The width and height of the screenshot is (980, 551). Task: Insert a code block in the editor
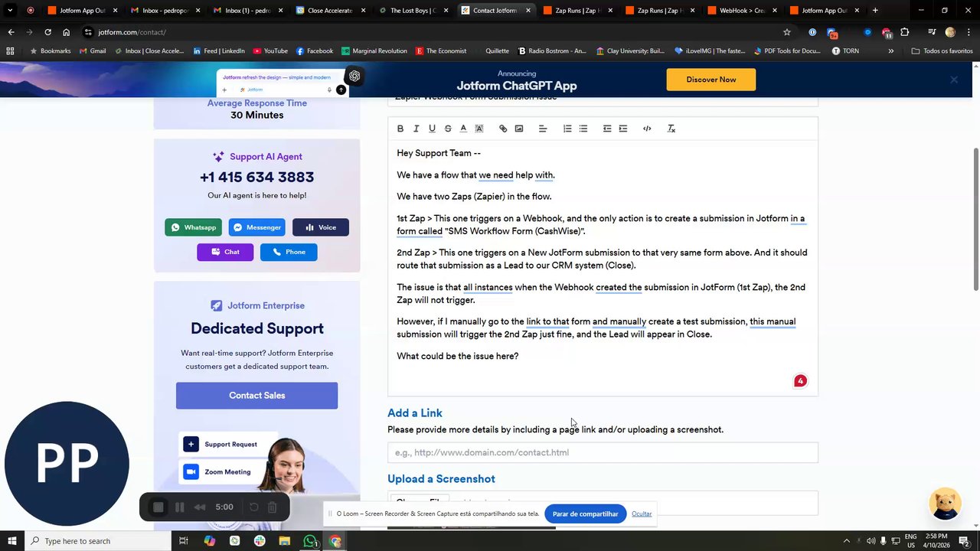(x=647, y=129)
